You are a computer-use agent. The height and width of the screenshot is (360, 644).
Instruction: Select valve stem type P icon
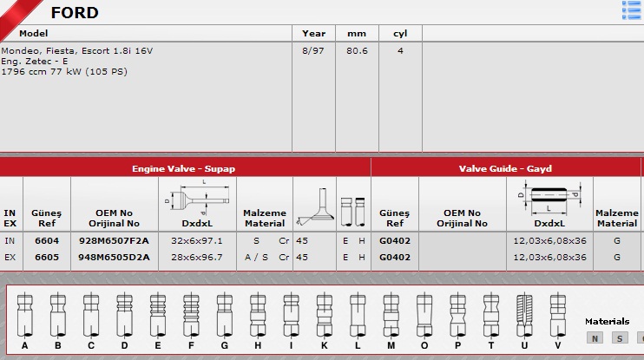(457, 315)
